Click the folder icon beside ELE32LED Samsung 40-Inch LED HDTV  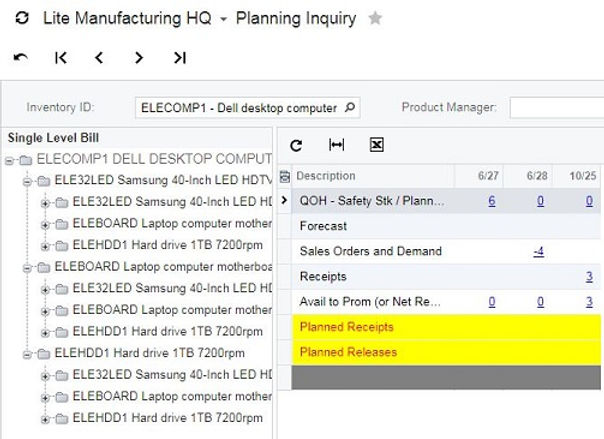[44, 181]
